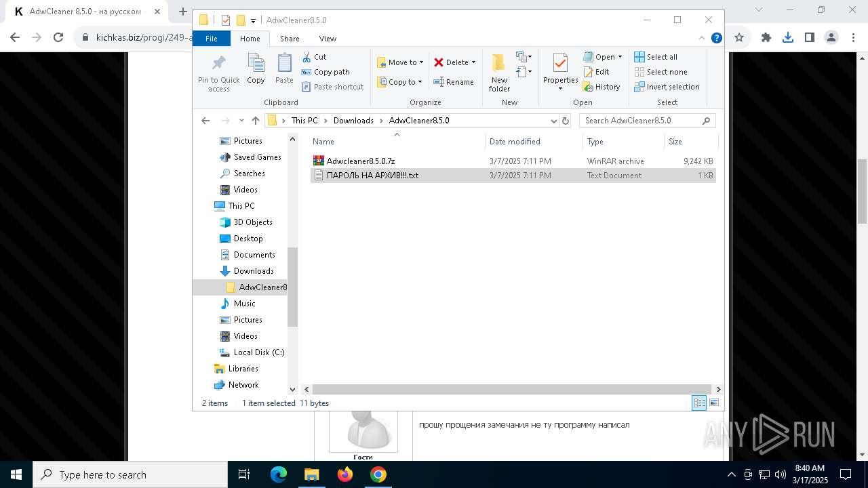Select Searches in navigation pane
Screen dimensions: 868x488
[242, 174]
